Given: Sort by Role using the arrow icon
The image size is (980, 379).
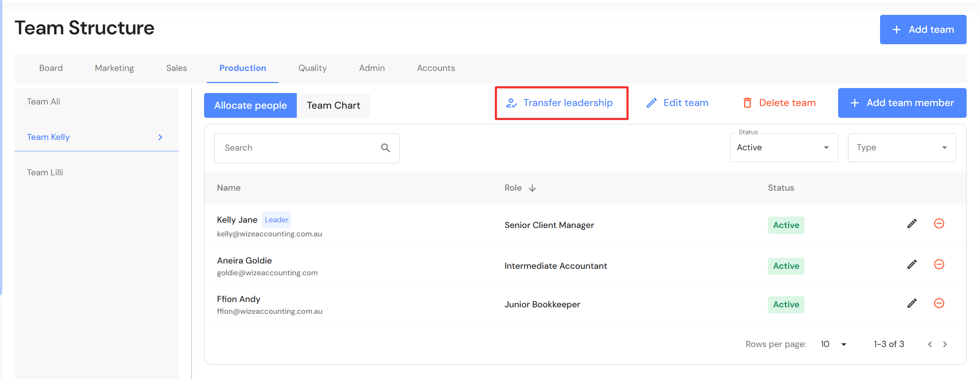Looking at the screenshot, I should click(x=532, y=188).
